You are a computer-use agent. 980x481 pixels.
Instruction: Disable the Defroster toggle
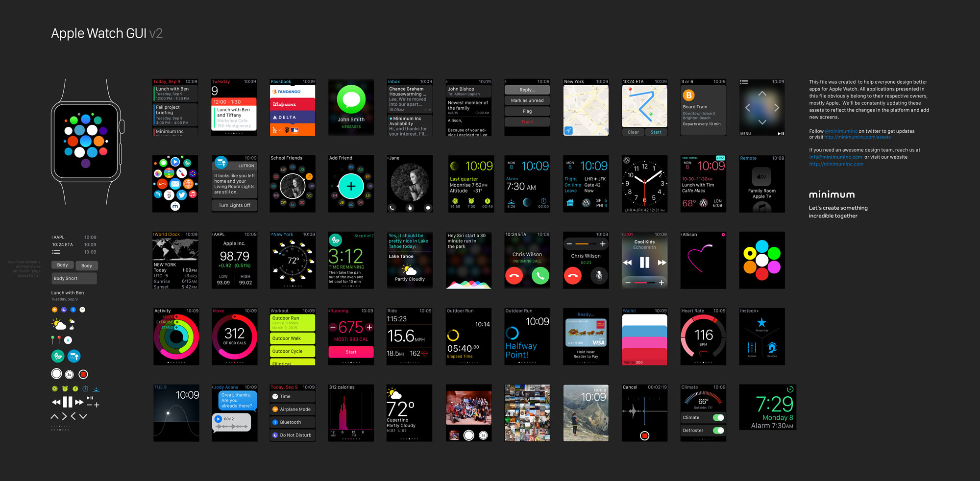[x=719, y=430]
